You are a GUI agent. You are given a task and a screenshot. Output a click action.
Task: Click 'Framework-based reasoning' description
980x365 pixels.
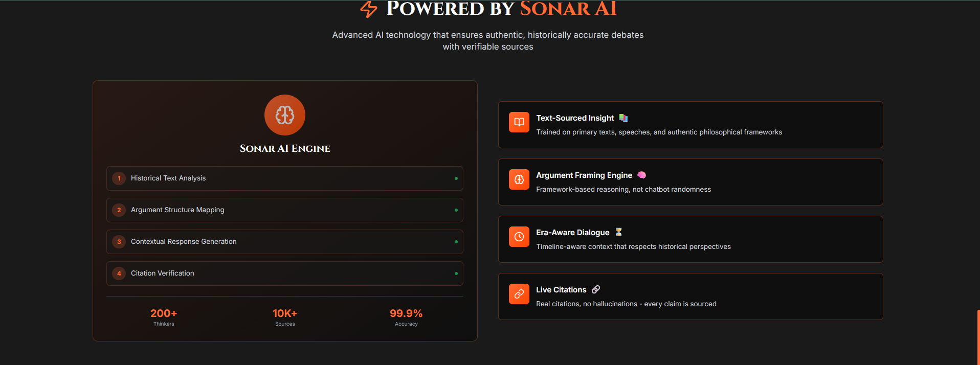click(x=623, y=190)
